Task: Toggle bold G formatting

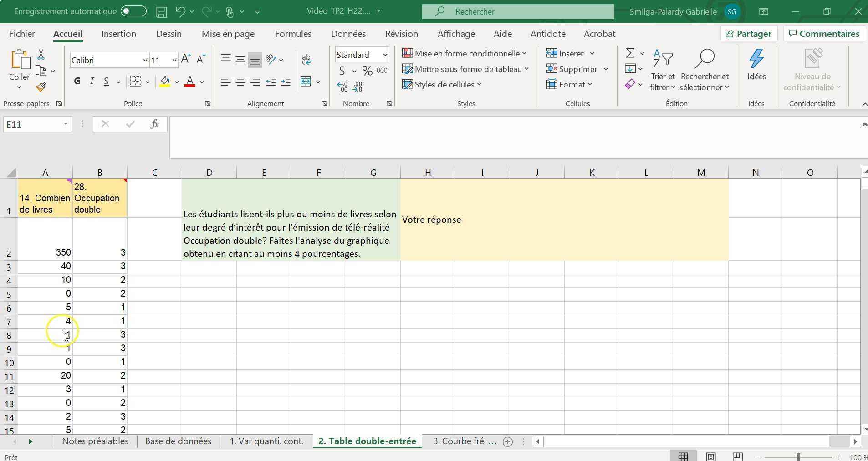Action: [77, 82]
